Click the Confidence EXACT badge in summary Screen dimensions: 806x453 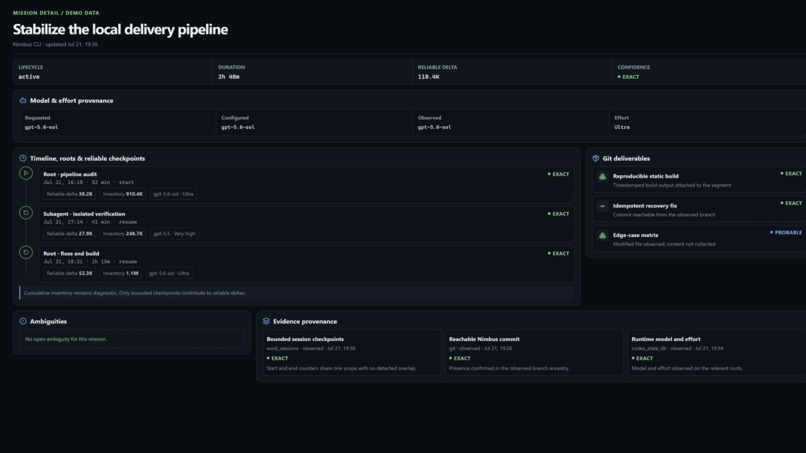(x=628, y=77)
